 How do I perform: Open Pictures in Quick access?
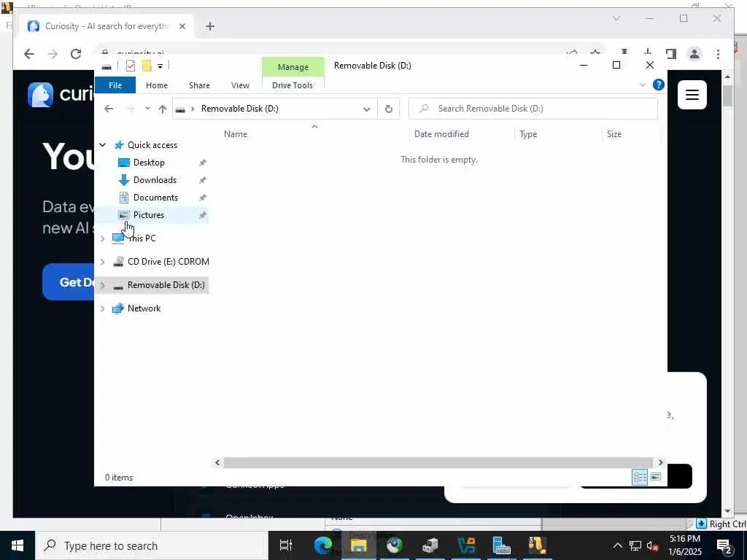pos(149,215)
